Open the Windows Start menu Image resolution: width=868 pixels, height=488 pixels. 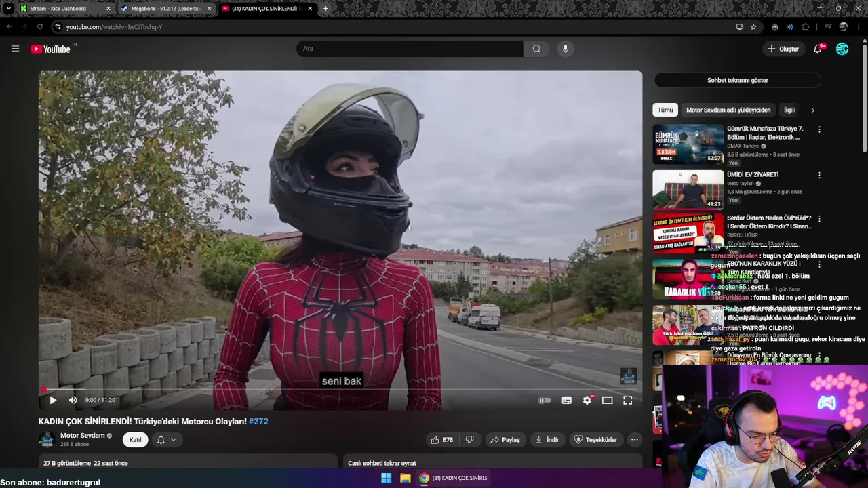click(x=386, y=478)
